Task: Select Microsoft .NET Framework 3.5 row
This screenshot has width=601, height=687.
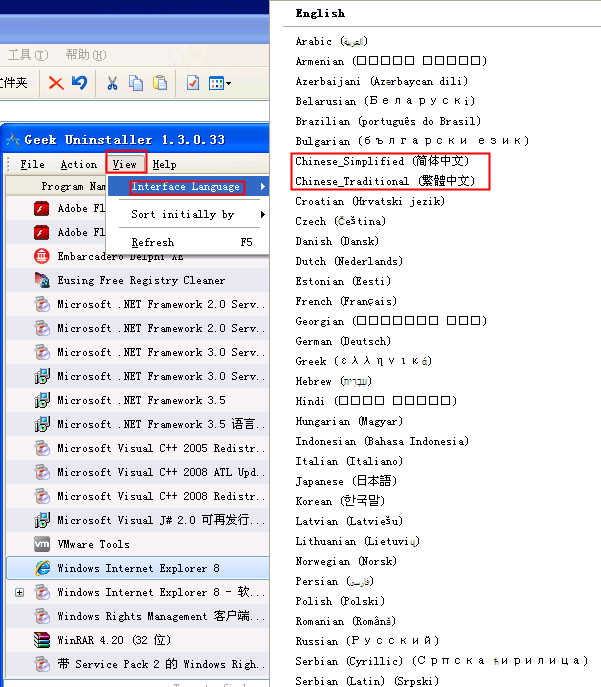Action: [138, 400]
